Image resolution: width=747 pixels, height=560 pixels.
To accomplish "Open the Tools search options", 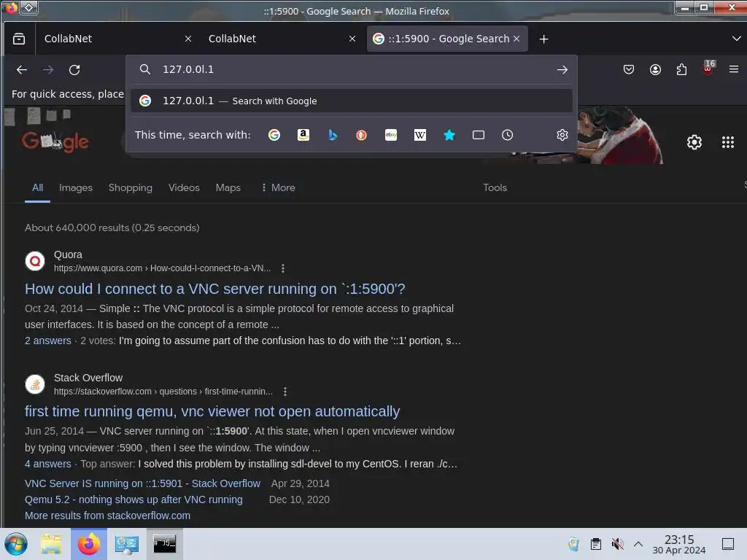I will pyautogui.click(x=495, y=187).
